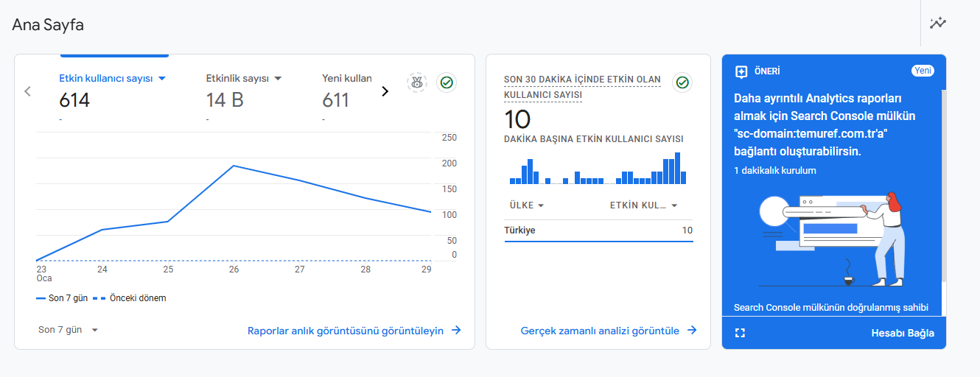Click the 614 active users value
980x377 pixels.
pos(74,100)
